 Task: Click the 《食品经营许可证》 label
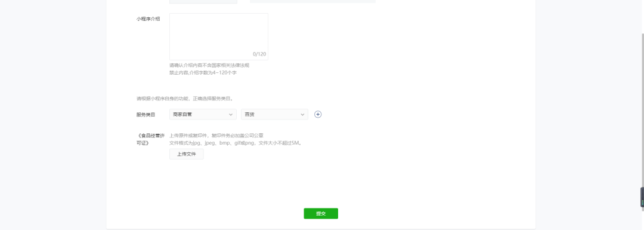pos(150,139)
